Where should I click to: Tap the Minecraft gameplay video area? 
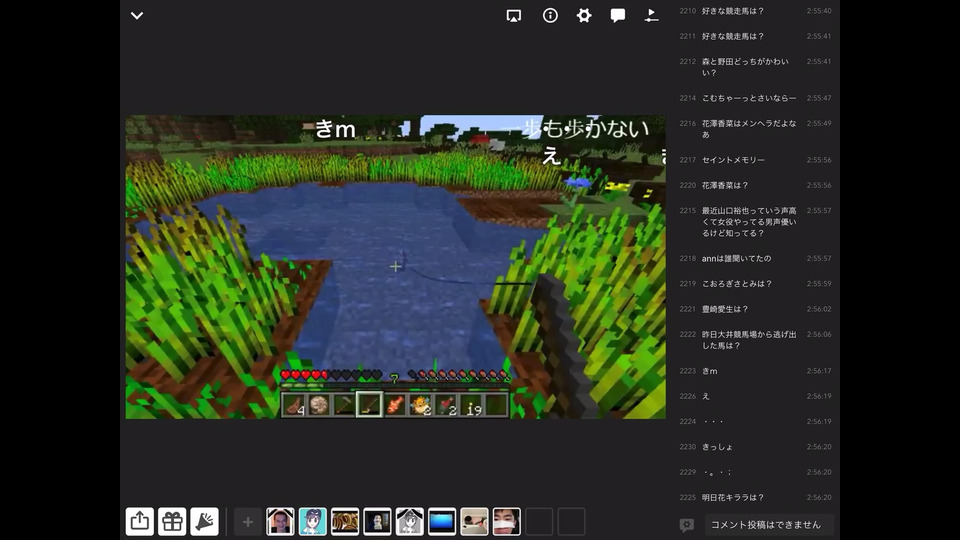[x=396, y=267]
